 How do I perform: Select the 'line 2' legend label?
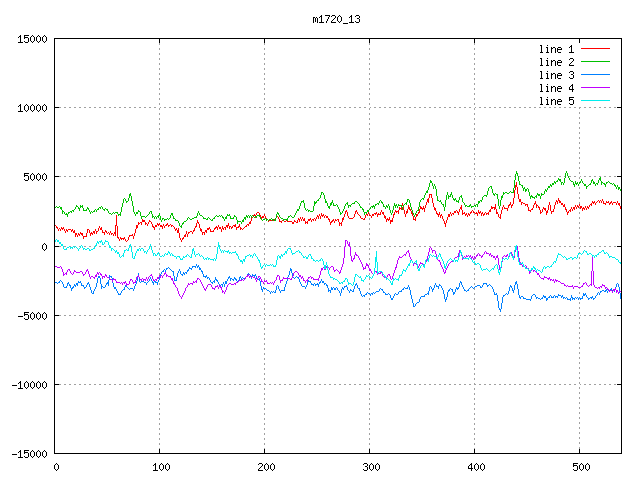point(557,62)
